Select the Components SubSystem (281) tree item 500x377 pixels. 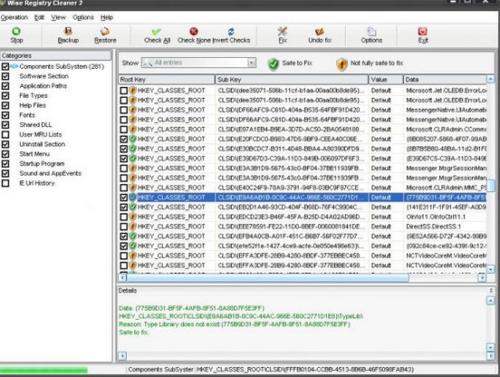click(62, 67)
